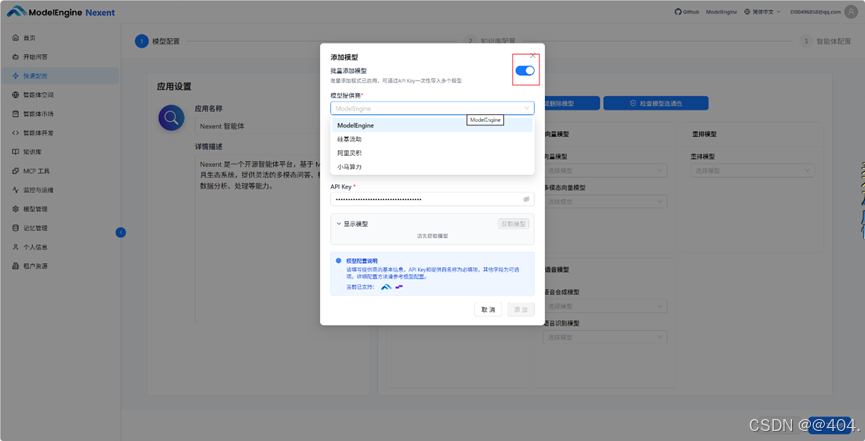Viewport: 865px width, 441px height.
Task: Close the 添加模型 dialog with the X
Action: [532, 56]
